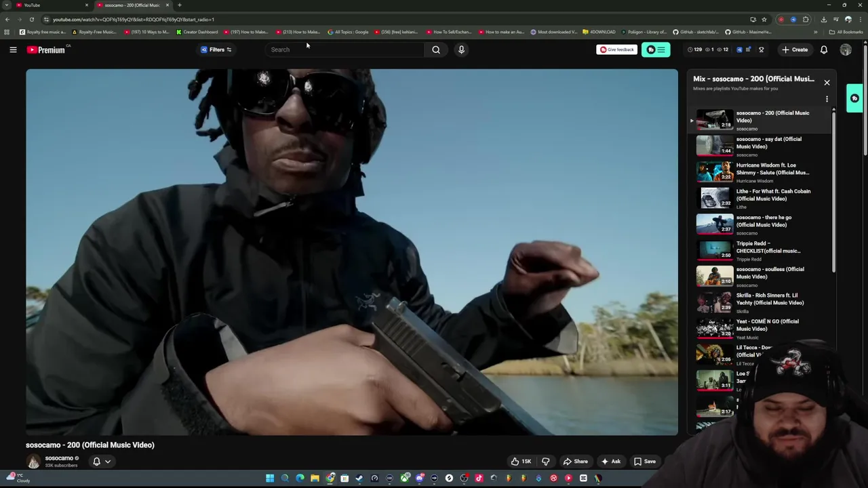This screenshot has width=868, height=488.
Task: Select 'sosocamo - soulless (Official Music Video)' title
Action: point(770,273)
